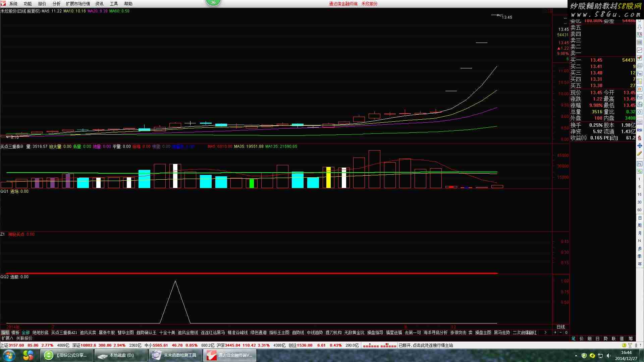This screenshot has height=362, width=644.
Task: Click the green 36 badge at top
Action: tap(213, 2)
